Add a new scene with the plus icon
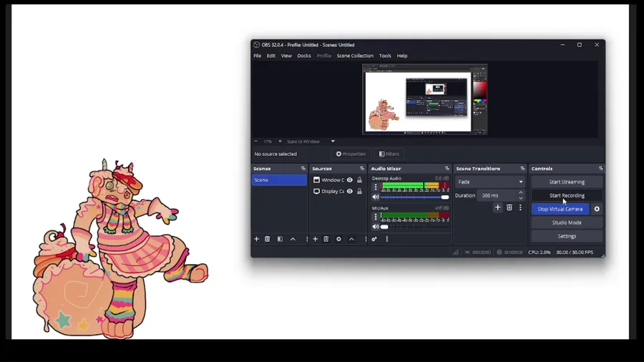644x362 pixels. pos(256,239)
